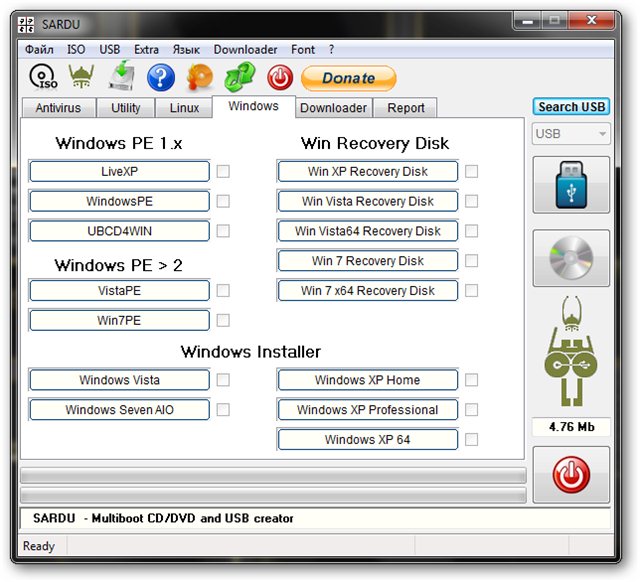640x582 pixels.
Task: Click the Win Vista64 Recovery Disk button
Action: pos(368,231)
